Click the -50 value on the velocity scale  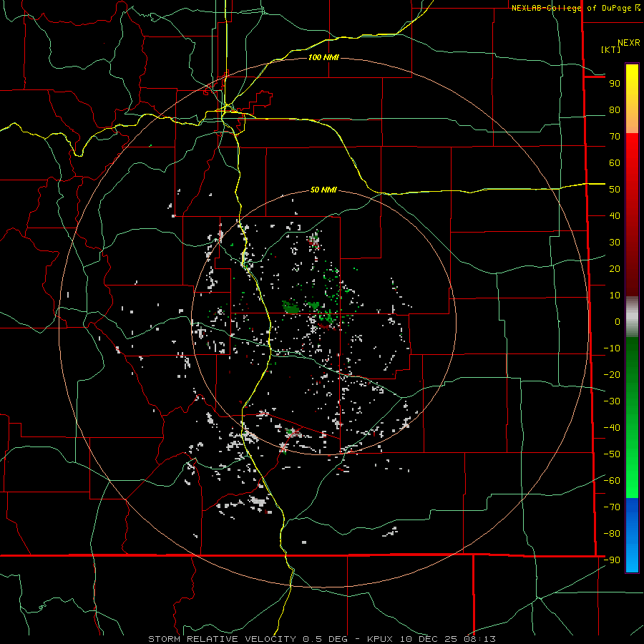[x=612, y=454]
